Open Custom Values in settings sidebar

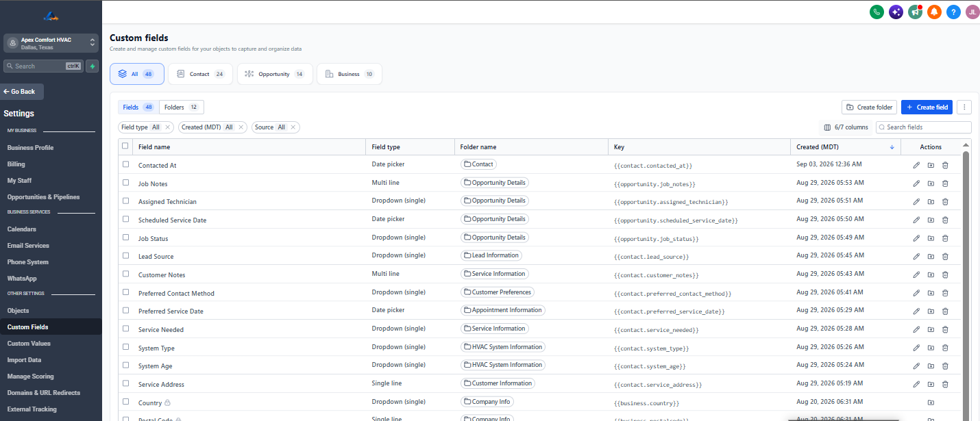click(29, 344)
